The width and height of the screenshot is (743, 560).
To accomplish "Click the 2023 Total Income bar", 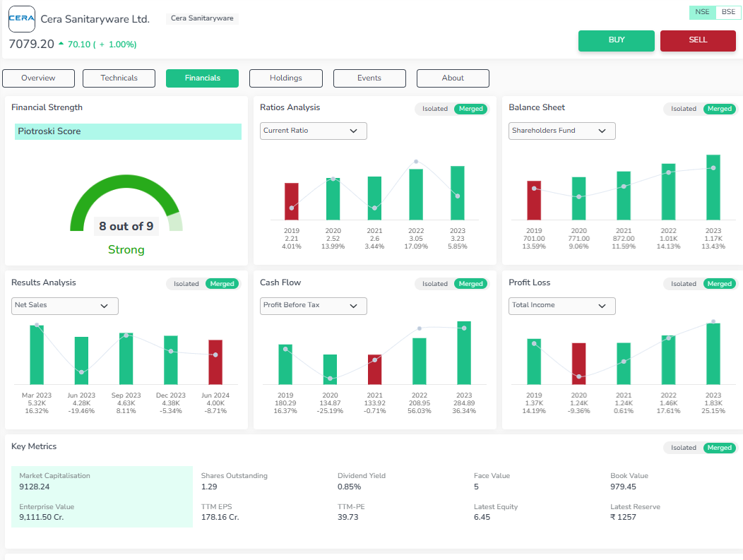I will pyautogui.click(x=713, y=354).
